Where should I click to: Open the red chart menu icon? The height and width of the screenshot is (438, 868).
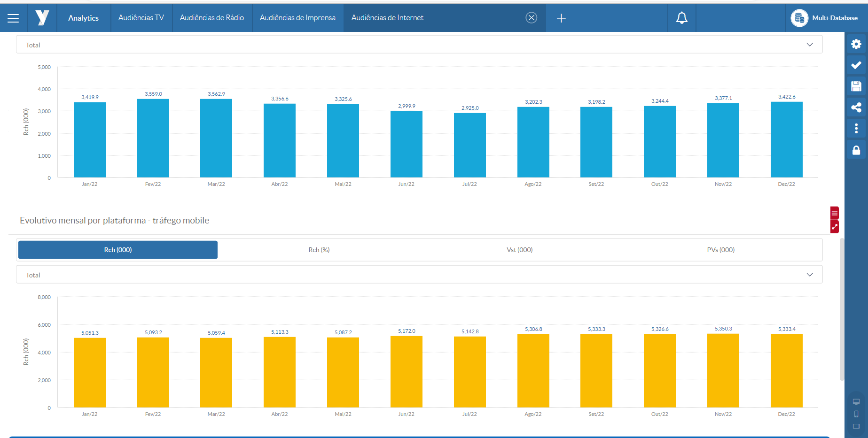(835, 213)
